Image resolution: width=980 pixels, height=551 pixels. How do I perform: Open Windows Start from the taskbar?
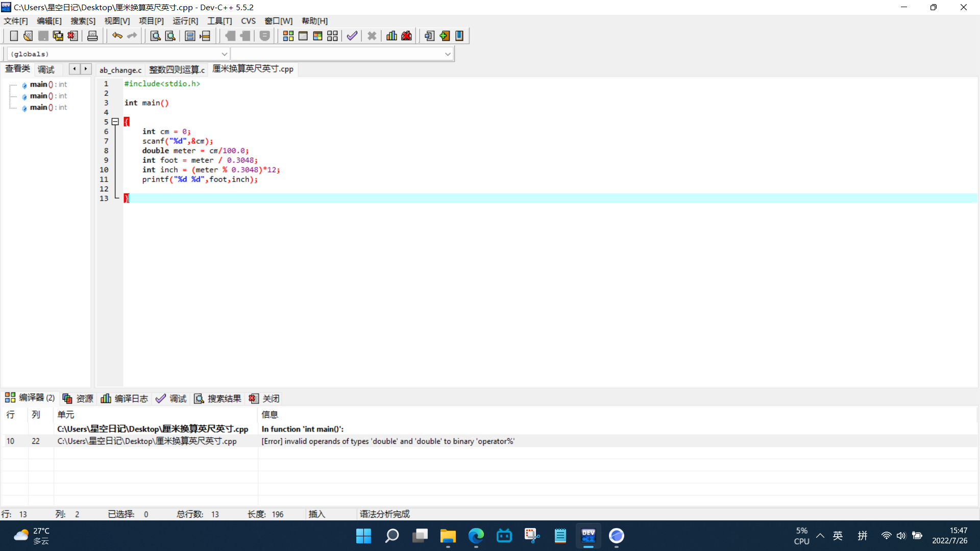[x=363, y=536]
